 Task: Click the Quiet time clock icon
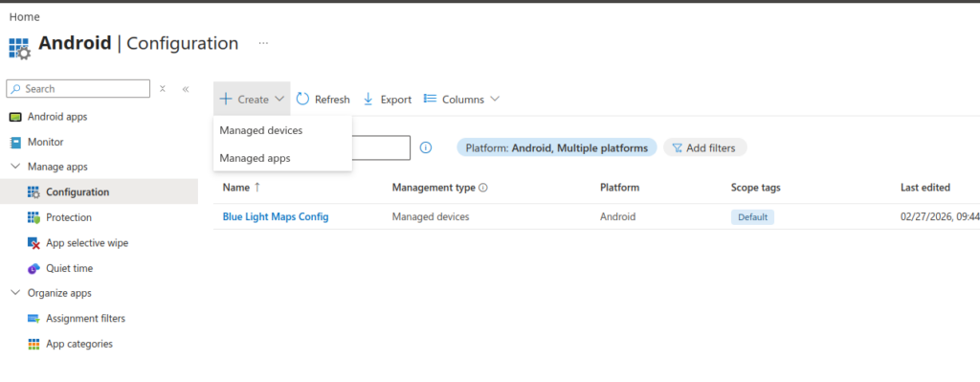click(33, 269)
